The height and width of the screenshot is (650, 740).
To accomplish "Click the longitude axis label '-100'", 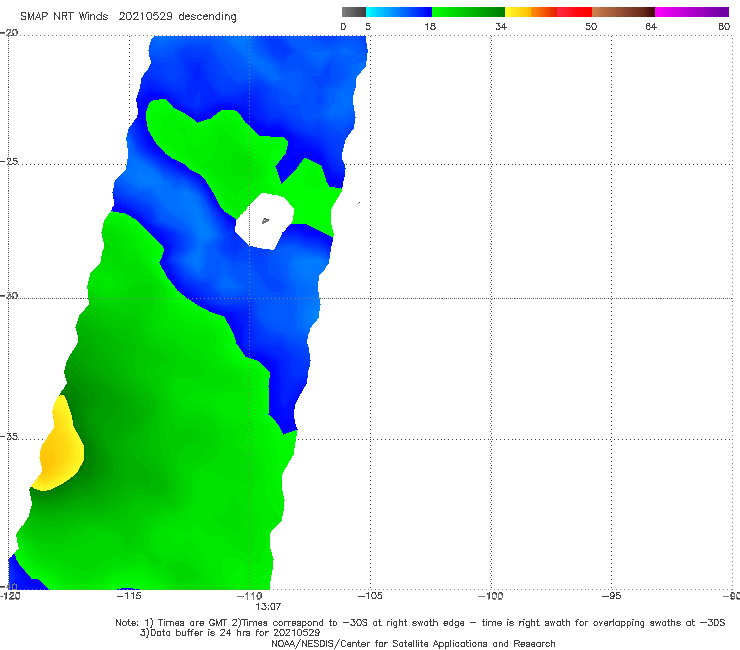I will 490,596.
